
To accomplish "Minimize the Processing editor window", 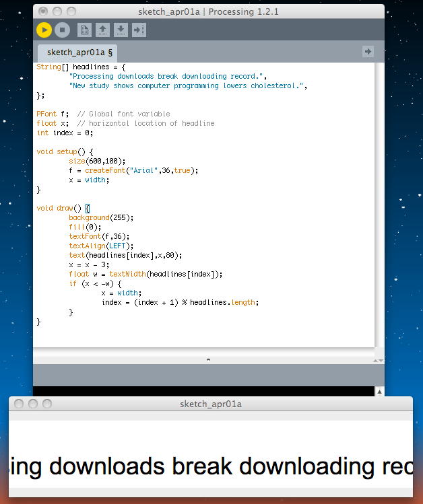I will click(x=57, y=11).
